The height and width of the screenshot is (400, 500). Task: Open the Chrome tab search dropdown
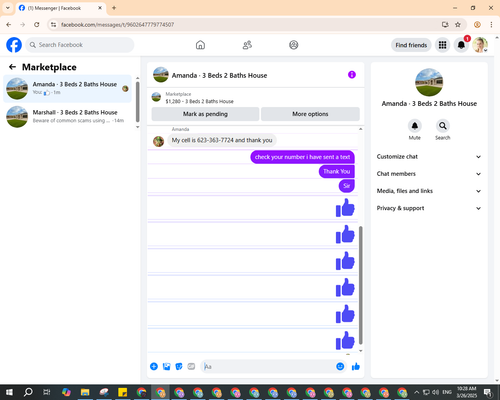click(x=8, y=8)
